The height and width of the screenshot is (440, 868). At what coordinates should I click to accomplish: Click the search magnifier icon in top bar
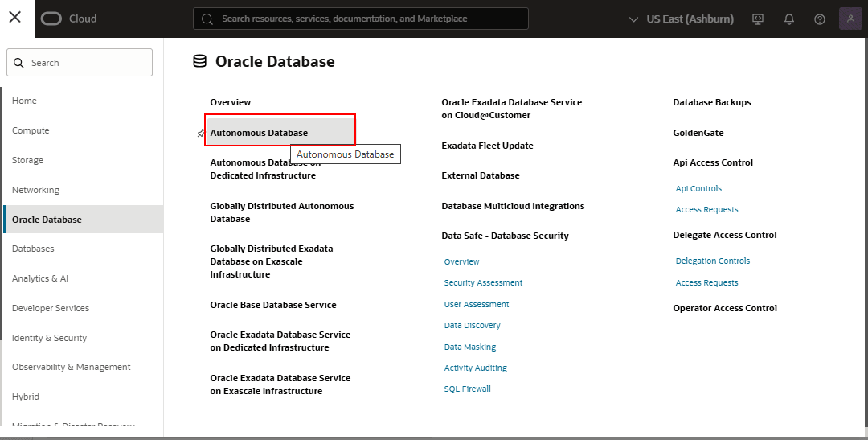(207, 19)
